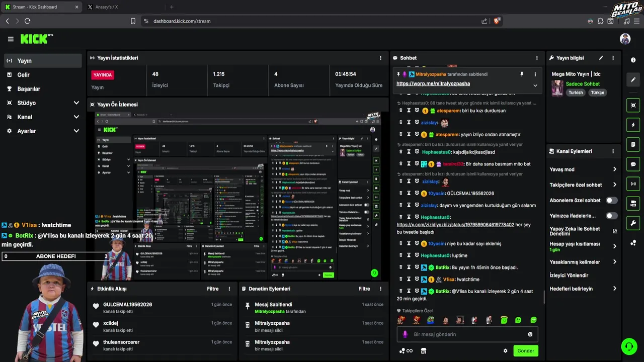Click the points infinity icon below chat
Viewport: 644px width, 362px height.
406,351
